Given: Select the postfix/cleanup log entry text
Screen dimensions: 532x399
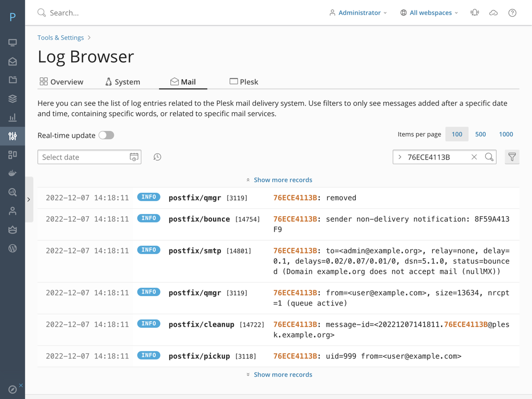Looking at the screenshot, I should (202, 325).
